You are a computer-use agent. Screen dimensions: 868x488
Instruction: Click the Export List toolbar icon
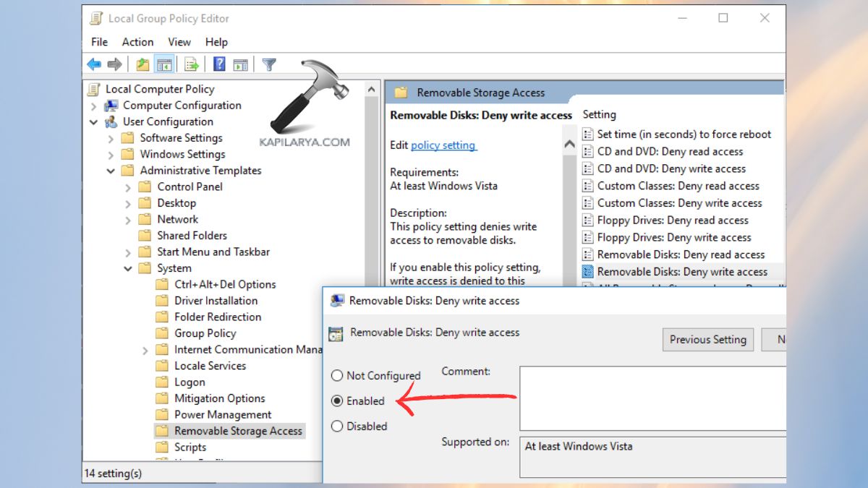click(x=191, y=64)
